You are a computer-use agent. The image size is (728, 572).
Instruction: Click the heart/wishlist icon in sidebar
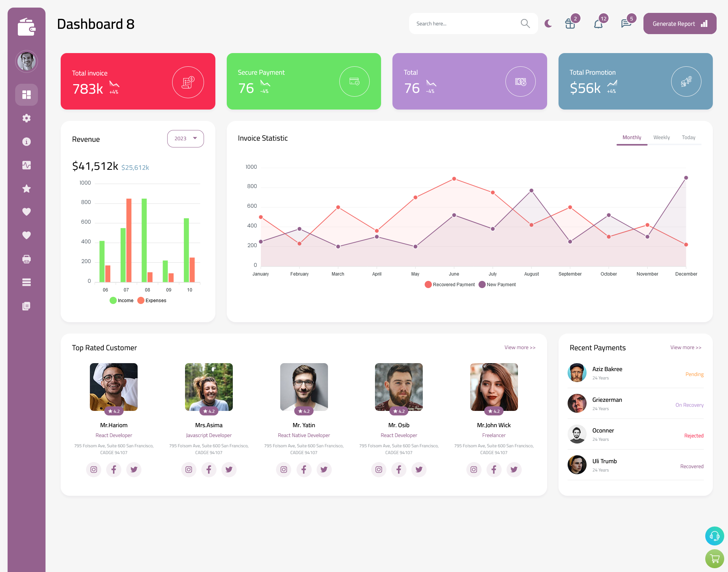tap(26, 212)
